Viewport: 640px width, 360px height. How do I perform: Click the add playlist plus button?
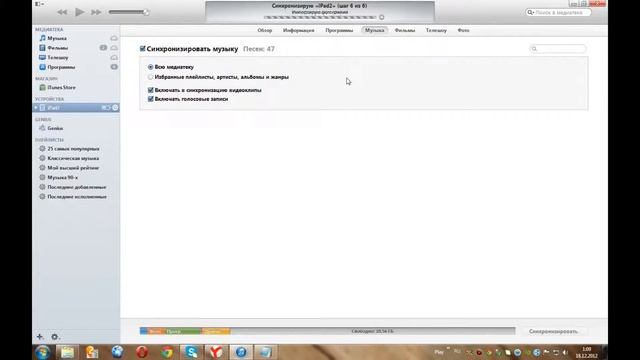tap(40, 337)
